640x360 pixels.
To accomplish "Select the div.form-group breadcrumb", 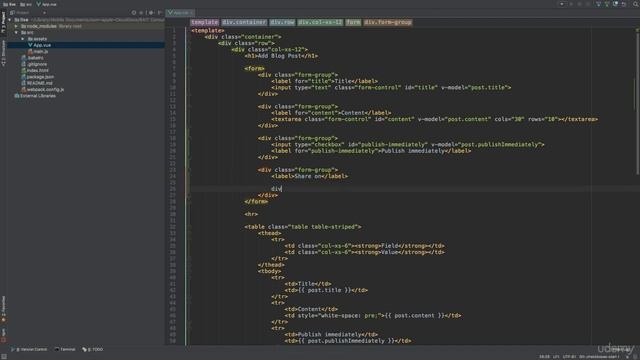I will 388,22.
